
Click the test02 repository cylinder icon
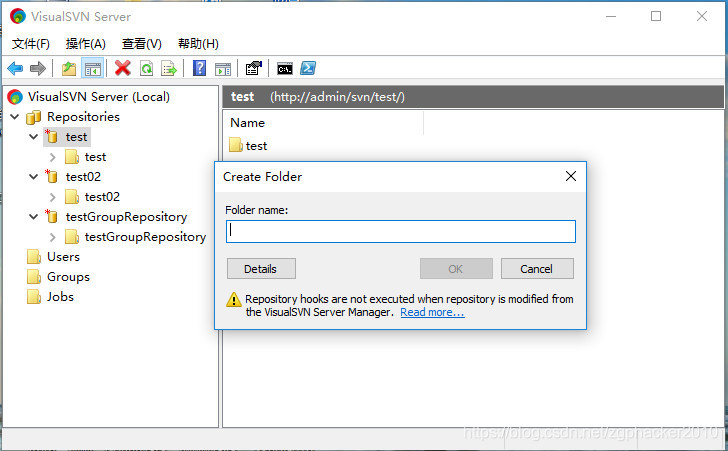[52, 176]
